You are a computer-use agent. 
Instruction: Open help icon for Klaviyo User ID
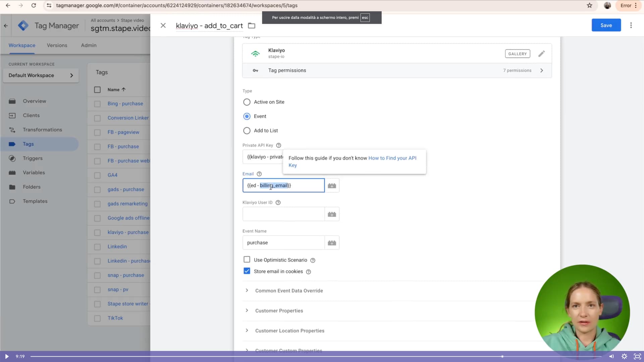[278, 202]
